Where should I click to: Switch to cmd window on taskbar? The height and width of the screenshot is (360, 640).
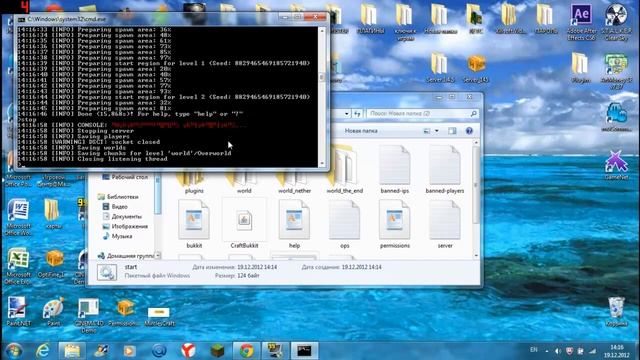[304, 351]
